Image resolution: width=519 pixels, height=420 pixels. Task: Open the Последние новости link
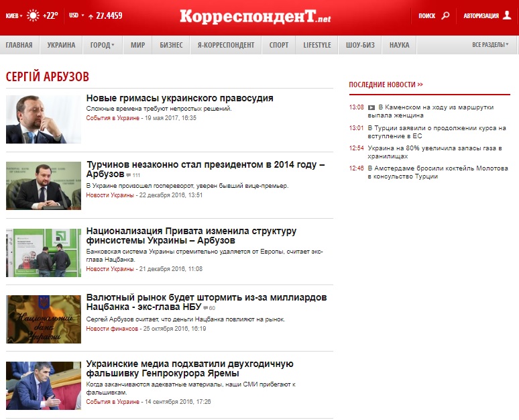(386, 85)
